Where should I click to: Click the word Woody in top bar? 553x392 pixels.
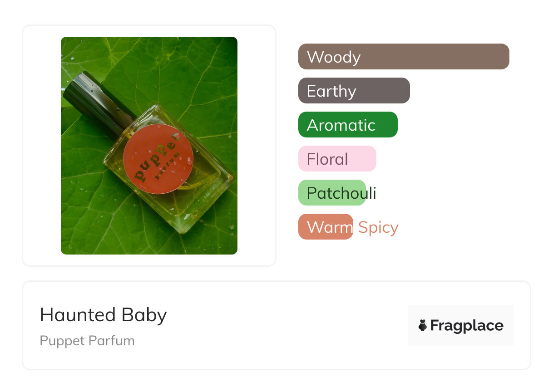(334, 57)
